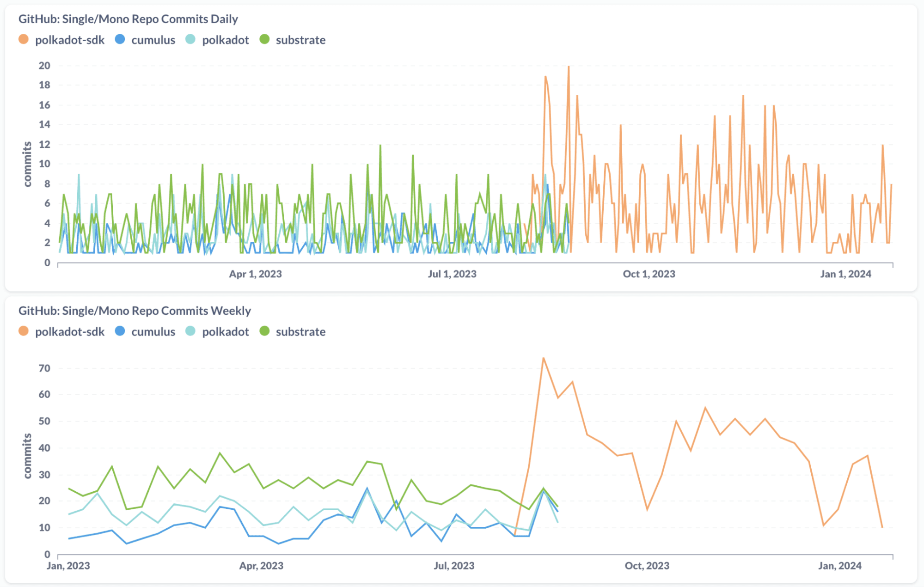924x587 pixels.
Task: Click 'substrate' label in Weekly legend
Action: (x=301, y=332)
